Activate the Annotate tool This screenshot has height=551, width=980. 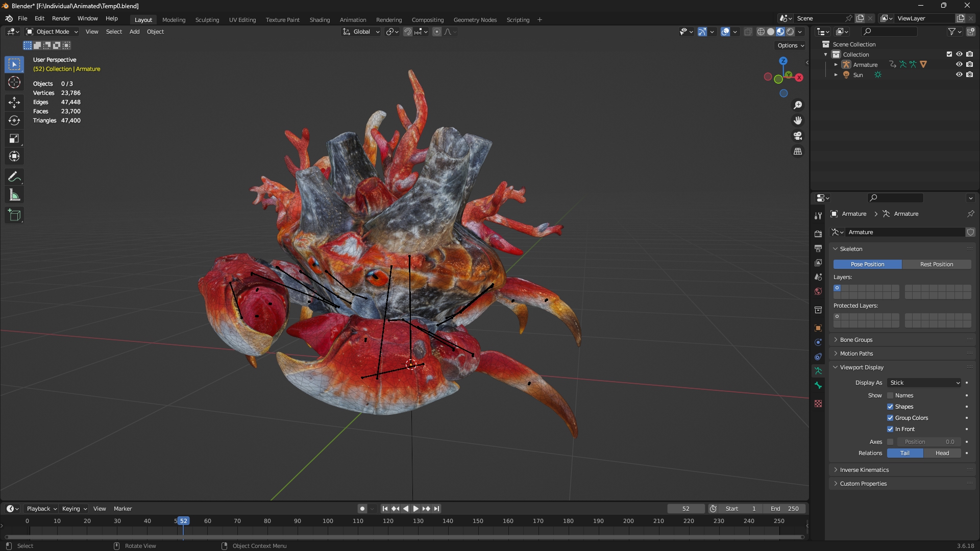[14, 177]
